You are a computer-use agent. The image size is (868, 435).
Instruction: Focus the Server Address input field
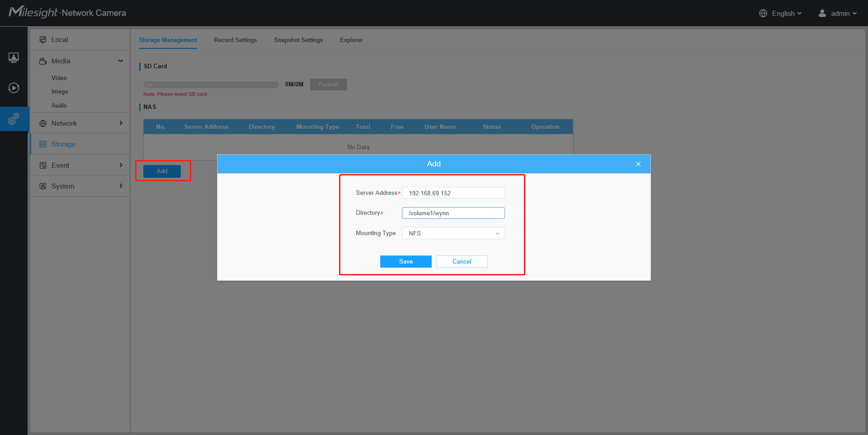click(453, 193)
